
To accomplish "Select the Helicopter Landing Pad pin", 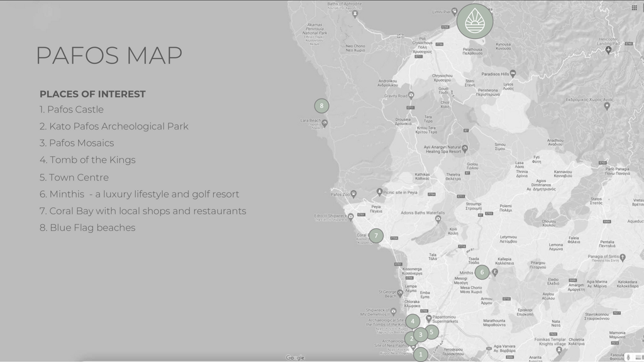I will tap(608, 50).
